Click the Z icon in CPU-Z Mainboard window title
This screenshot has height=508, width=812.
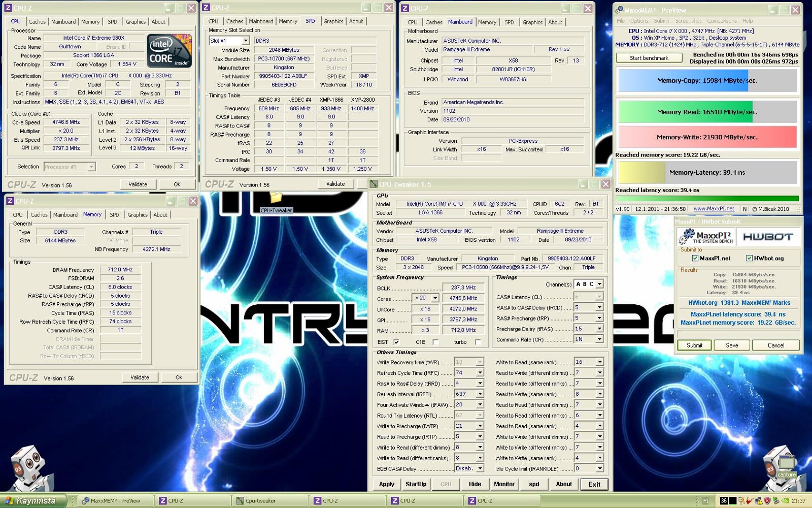point(405,9)
